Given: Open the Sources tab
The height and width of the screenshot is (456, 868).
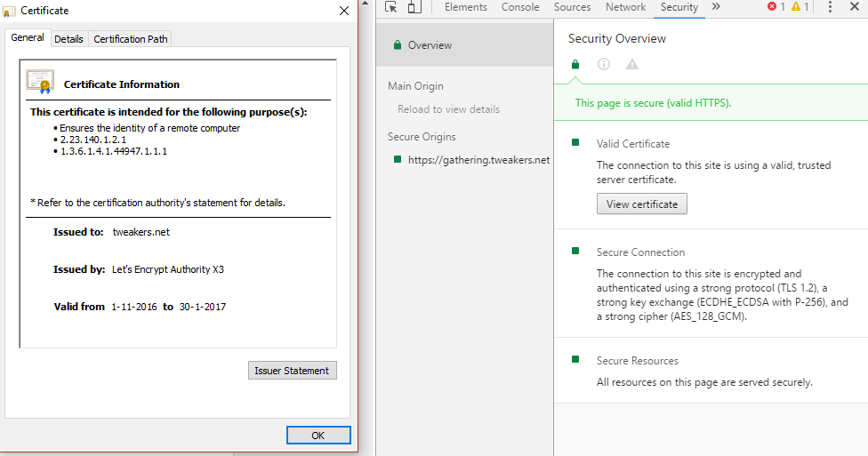Looking at the screenshot, I should tap(573, 7).
